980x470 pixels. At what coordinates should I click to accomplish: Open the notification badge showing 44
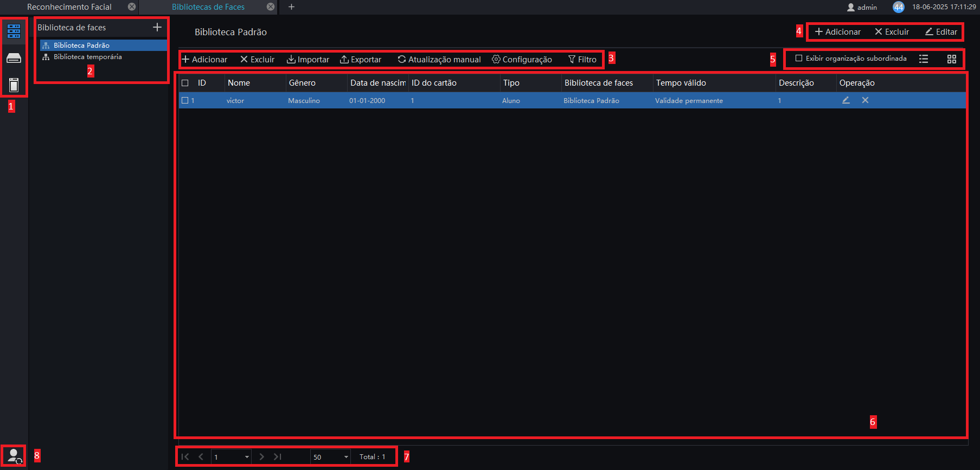tap(899, 7)
